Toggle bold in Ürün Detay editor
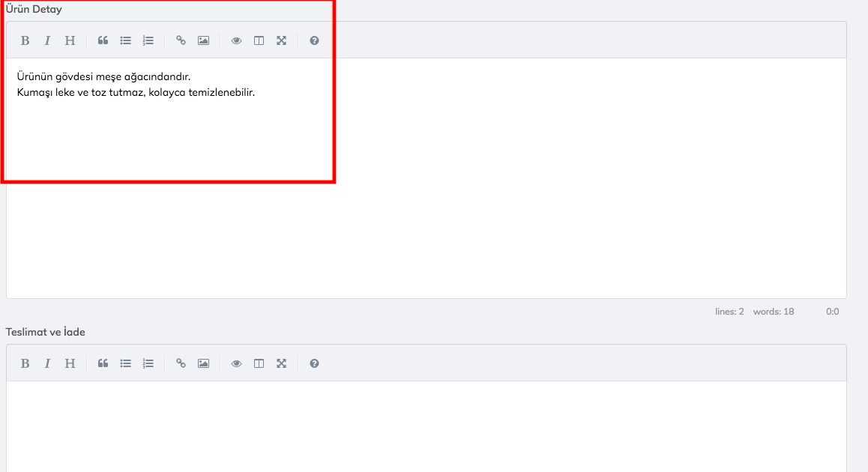 click(x=25, y=40)
